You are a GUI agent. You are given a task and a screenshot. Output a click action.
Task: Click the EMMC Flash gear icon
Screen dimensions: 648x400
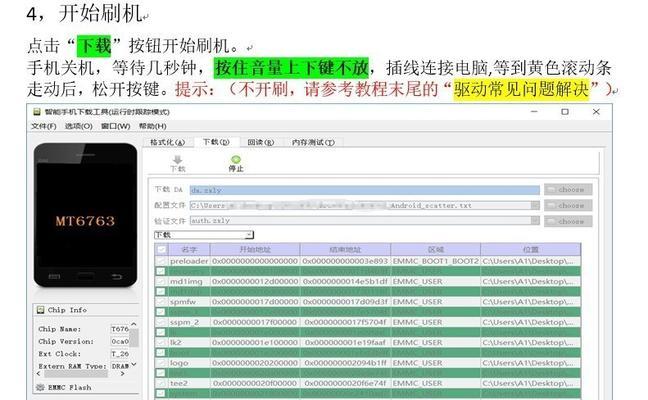point(40,387)
